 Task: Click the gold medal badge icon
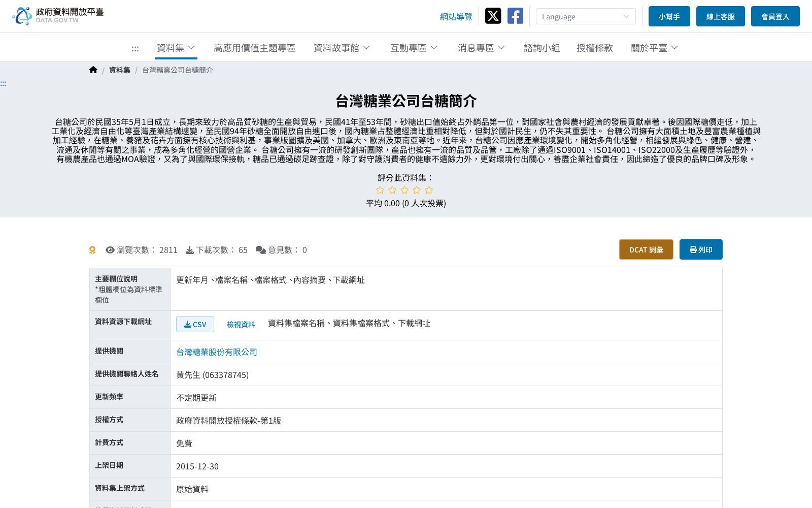point(92,250)
